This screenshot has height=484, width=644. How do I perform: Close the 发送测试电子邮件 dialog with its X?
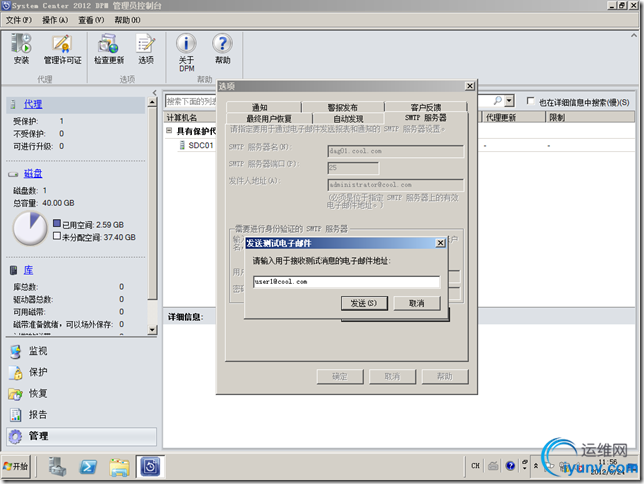(x=440, y=243)
